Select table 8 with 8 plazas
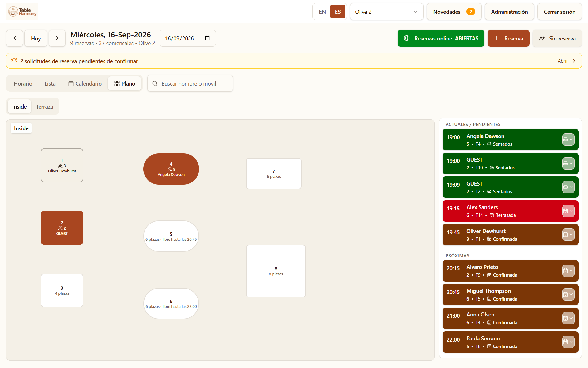The height and width of the screenshot is (368, 588). tap(276, 271)
